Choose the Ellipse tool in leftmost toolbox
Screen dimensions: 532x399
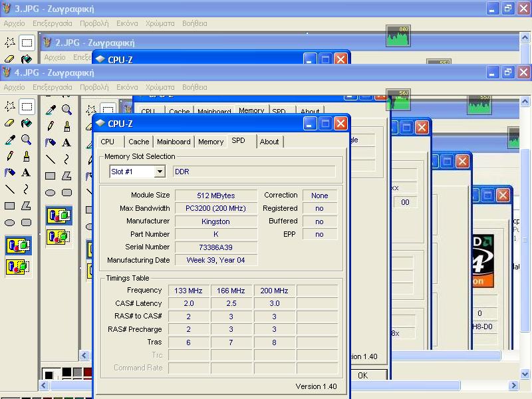point(10,223)
